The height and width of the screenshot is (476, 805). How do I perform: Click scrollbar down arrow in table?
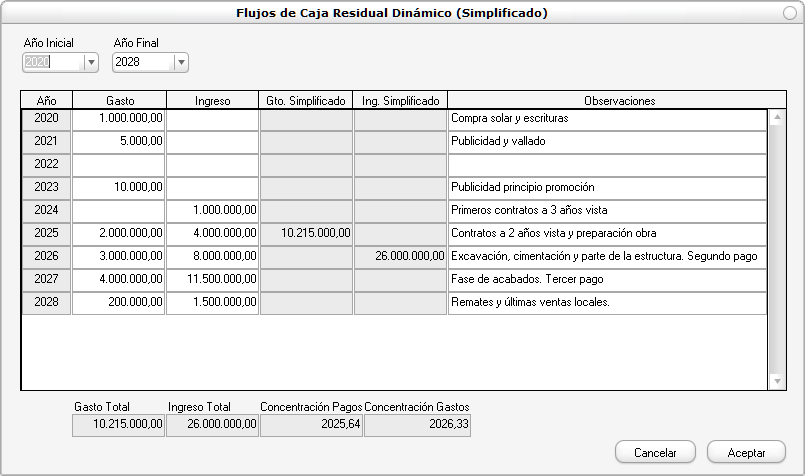(776, 381)
